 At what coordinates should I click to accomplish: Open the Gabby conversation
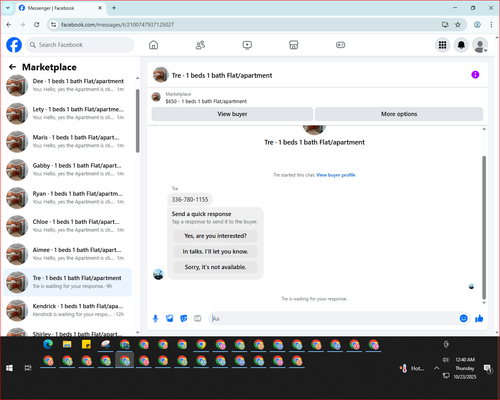68,170
